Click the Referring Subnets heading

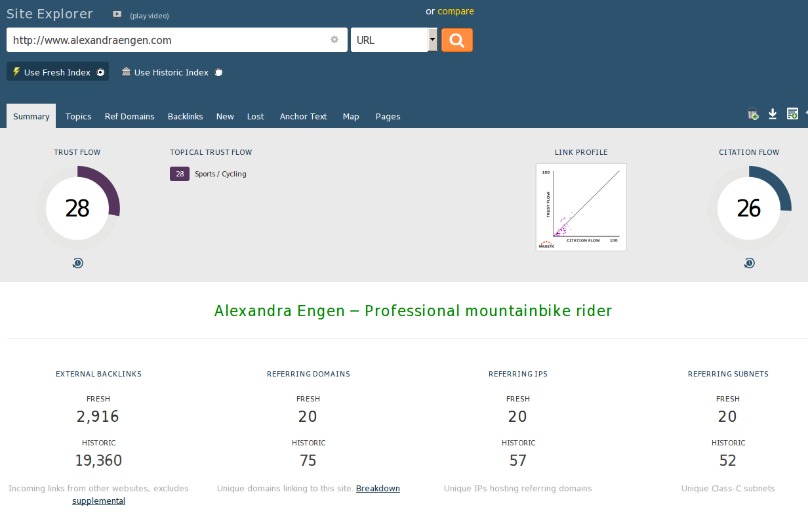coord(728,374)
